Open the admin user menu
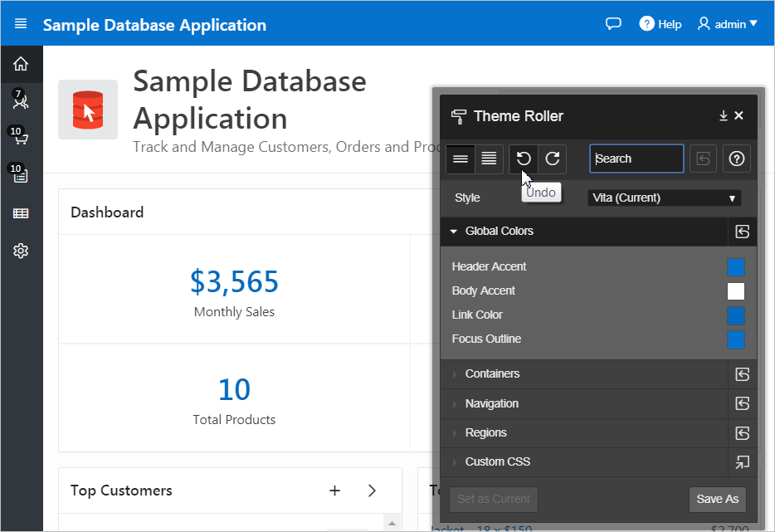775x532 pixels. 727,24
